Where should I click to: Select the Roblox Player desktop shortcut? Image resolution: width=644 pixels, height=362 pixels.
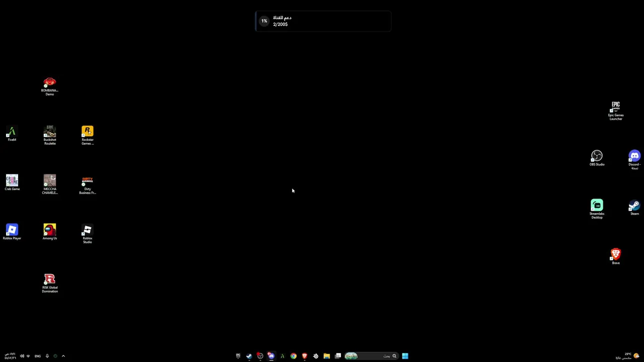point(12,232)
